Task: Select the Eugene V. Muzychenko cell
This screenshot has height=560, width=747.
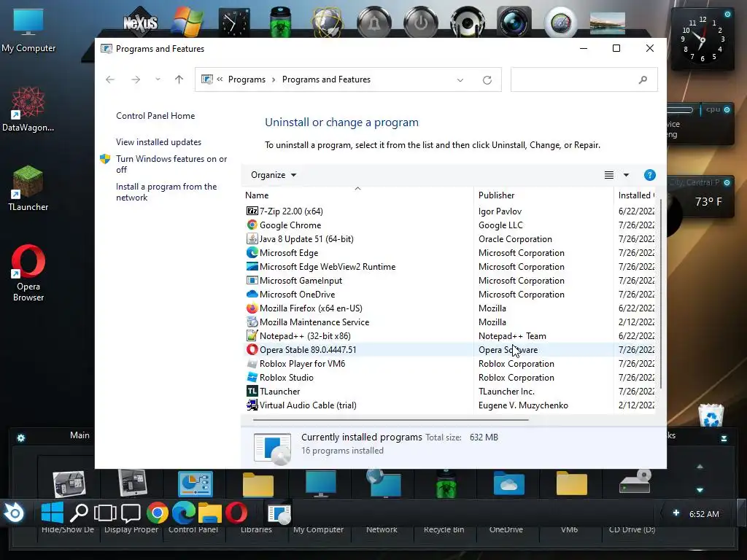Action: (x=523, y=405)
